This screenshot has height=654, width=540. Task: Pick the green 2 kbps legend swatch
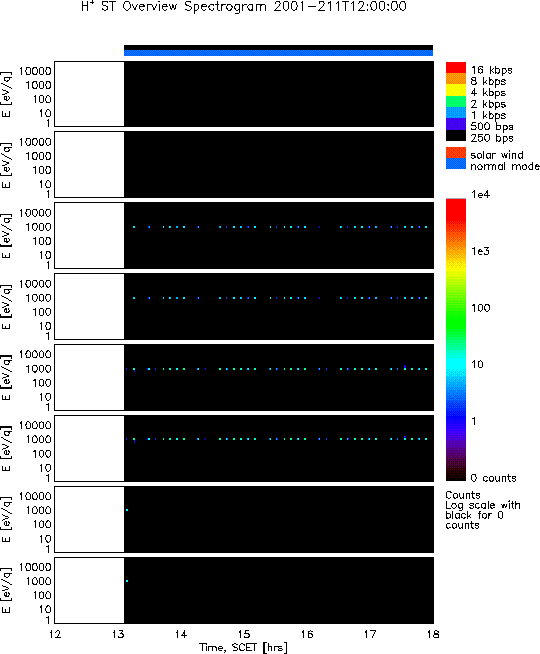click(456, 101)
